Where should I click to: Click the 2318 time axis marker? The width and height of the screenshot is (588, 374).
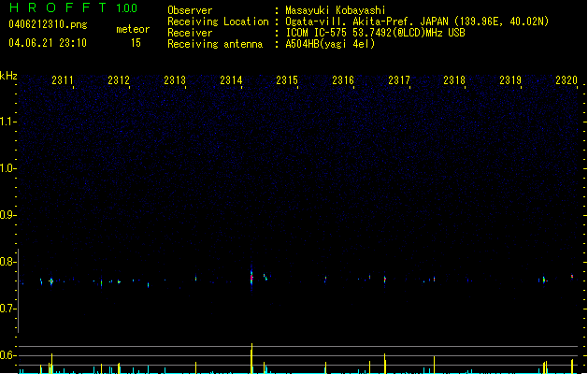click(454, 80)
